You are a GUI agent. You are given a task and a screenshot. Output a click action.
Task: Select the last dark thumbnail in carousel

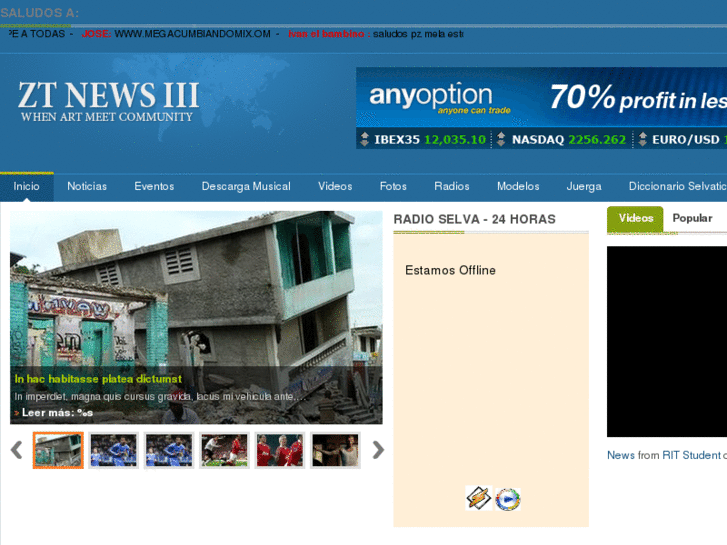[x=335, y=450]
